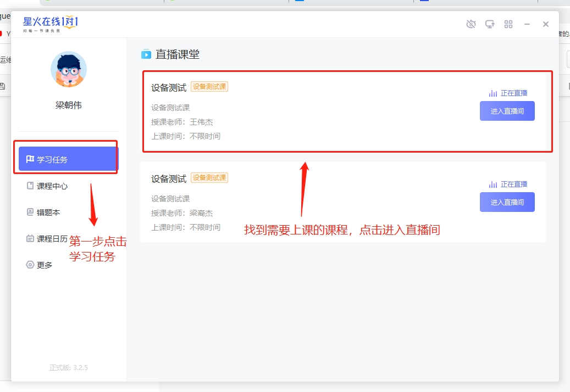
Task: Click 上课时间: 不限时间 in 王伟杰's card
Action: (x=186, y=136)
